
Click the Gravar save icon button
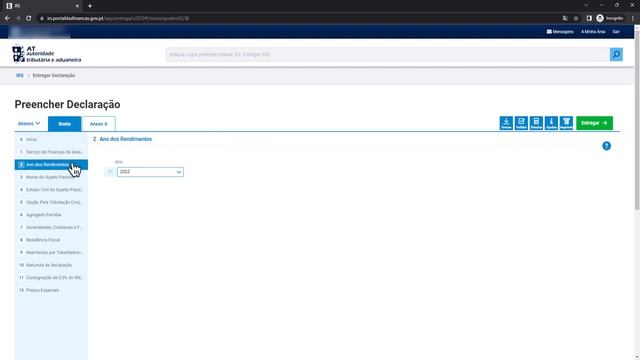[x=506, y=123]
